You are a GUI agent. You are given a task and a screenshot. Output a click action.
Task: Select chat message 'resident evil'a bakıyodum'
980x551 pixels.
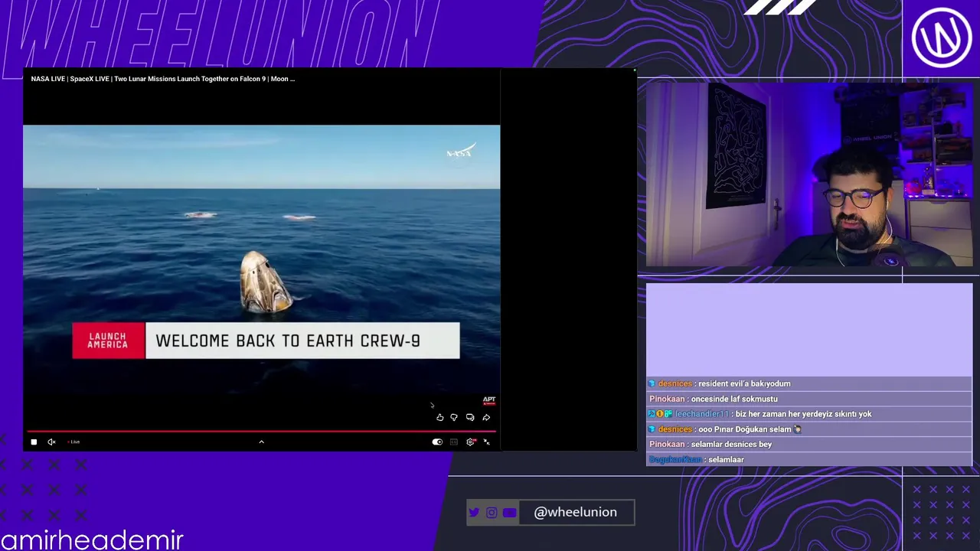744,383
